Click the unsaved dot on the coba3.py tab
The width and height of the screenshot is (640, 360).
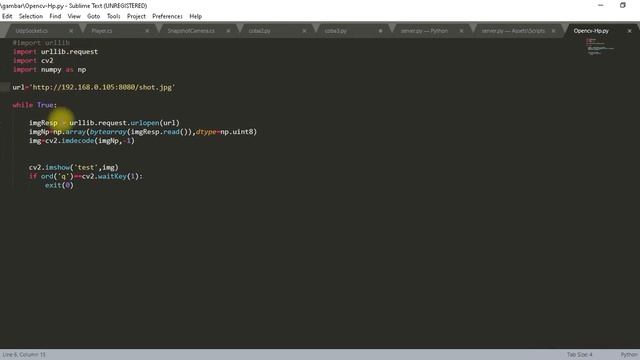[x=380, y=31]
